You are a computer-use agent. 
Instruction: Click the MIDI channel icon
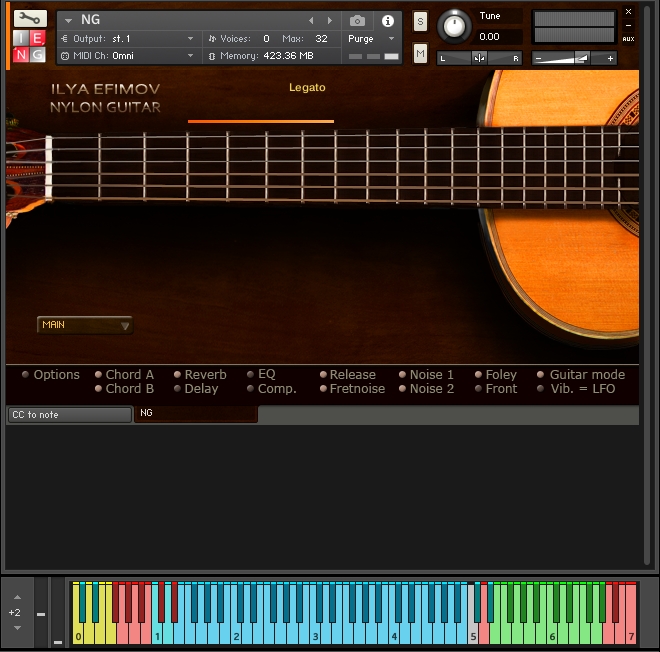coord(64,56)
